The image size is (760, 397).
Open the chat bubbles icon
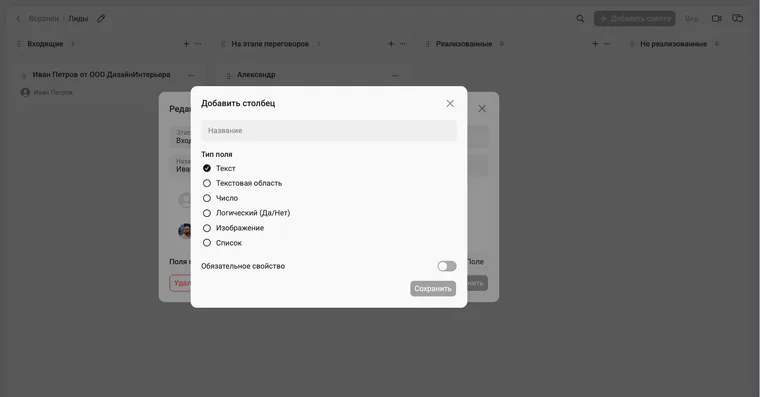[737, 18]
